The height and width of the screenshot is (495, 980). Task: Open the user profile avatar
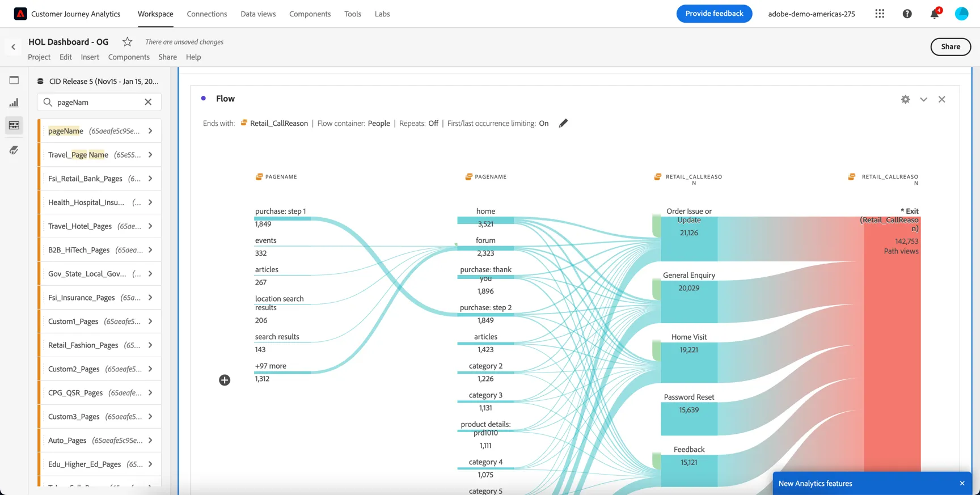point(962,14)
